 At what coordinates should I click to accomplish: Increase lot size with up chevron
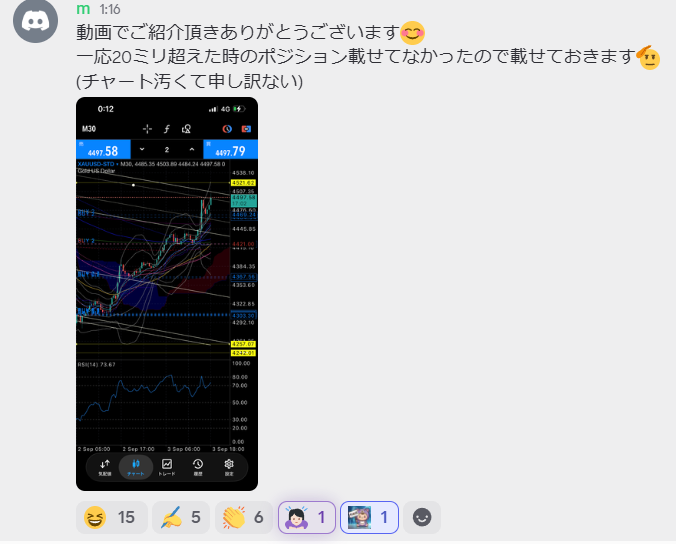click(x=192, y=150)
